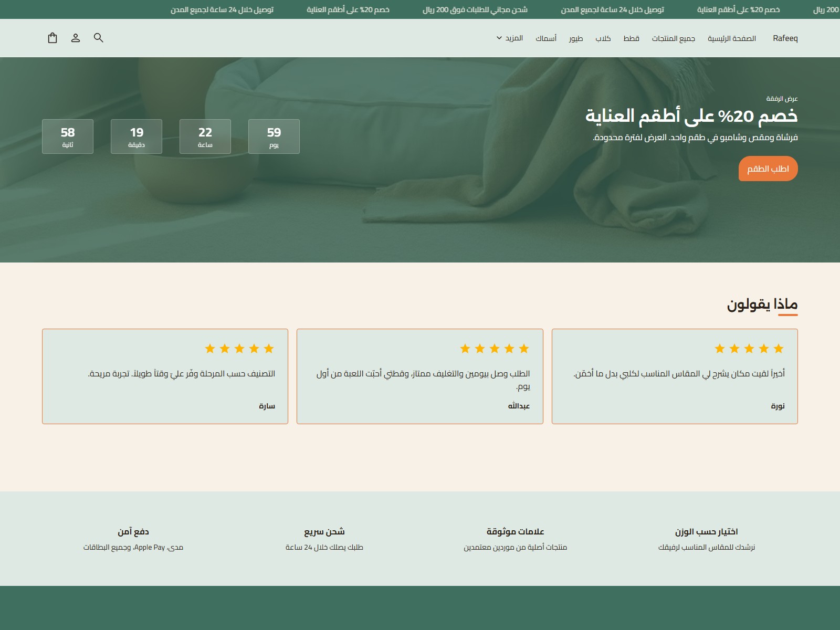Click the hero heading خصم 20% على أطقم العناية

click(691, 116)
